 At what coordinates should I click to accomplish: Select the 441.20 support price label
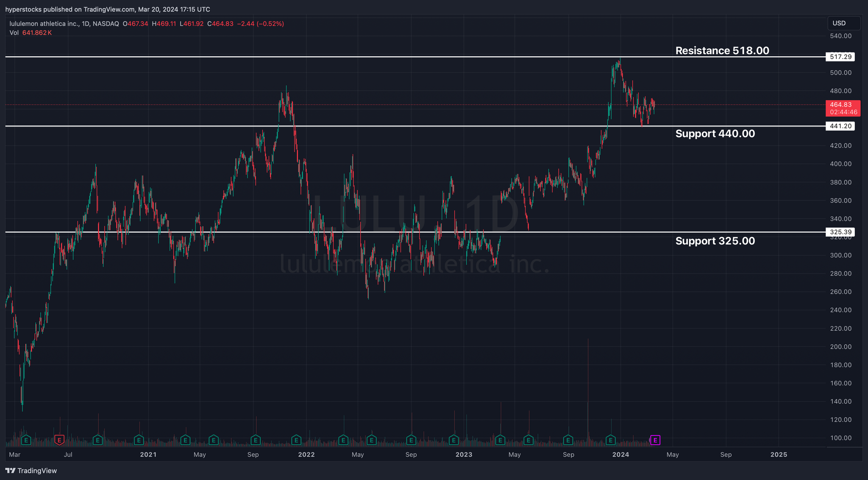[840, 126]
